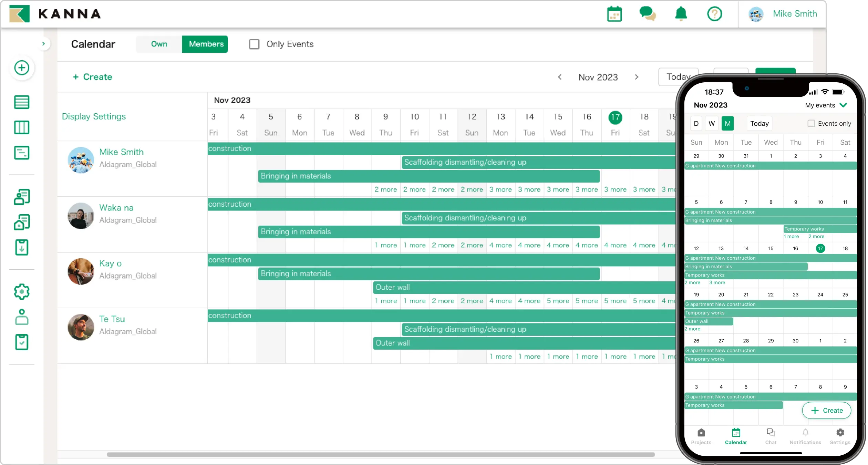Open Display Settings link
This screenshot has width=868, height=465.
coord(94,116)
